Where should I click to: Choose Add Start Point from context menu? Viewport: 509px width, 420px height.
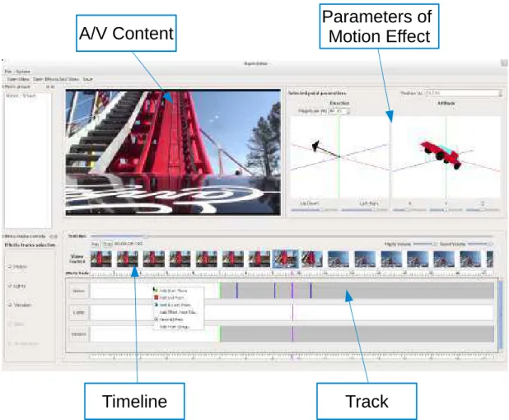tap(179, 291)
